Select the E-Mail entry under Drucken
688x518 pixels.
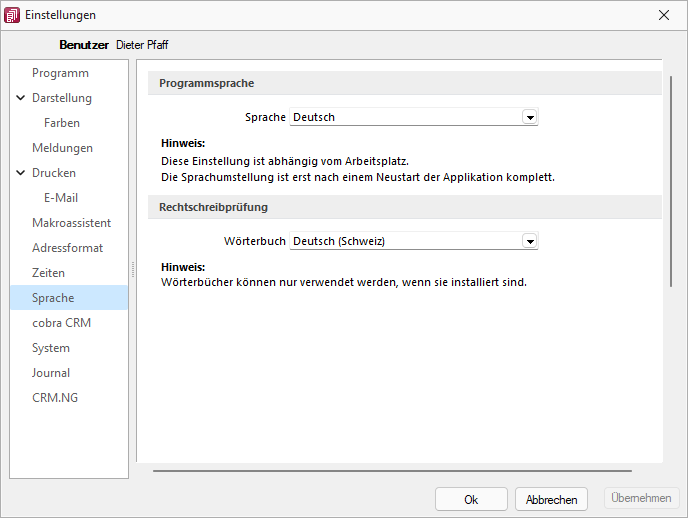61,198
